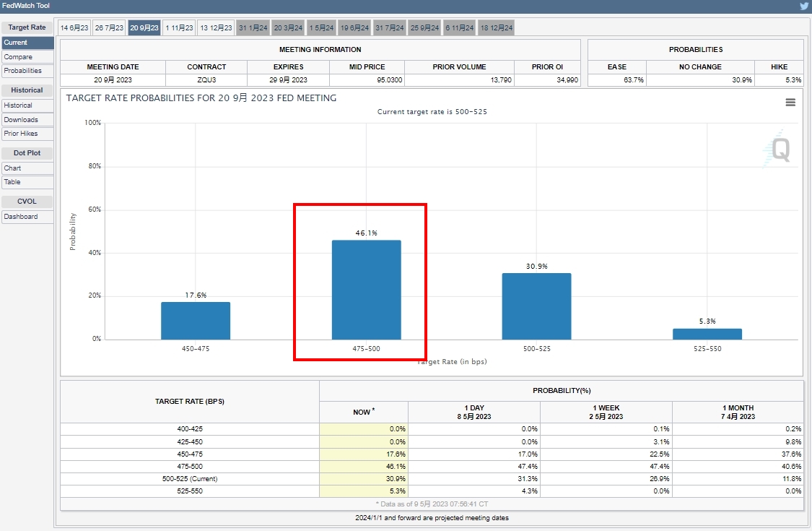Screen dimensions: 812x531
Task: Click the 525-550 bar showing 5.3%
Action: tap(707, 334)
